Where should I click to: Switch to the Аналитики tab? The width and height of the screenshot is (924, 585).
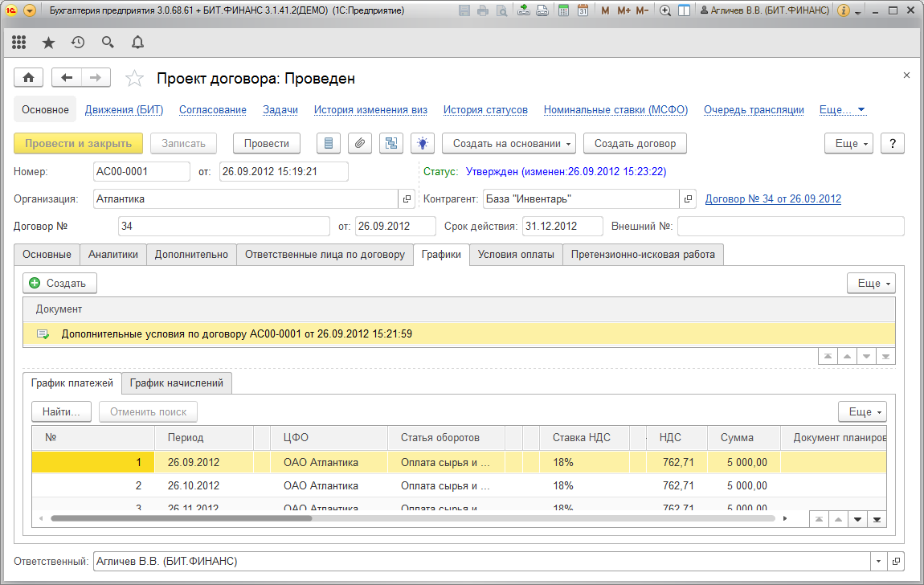coord(113,255)
